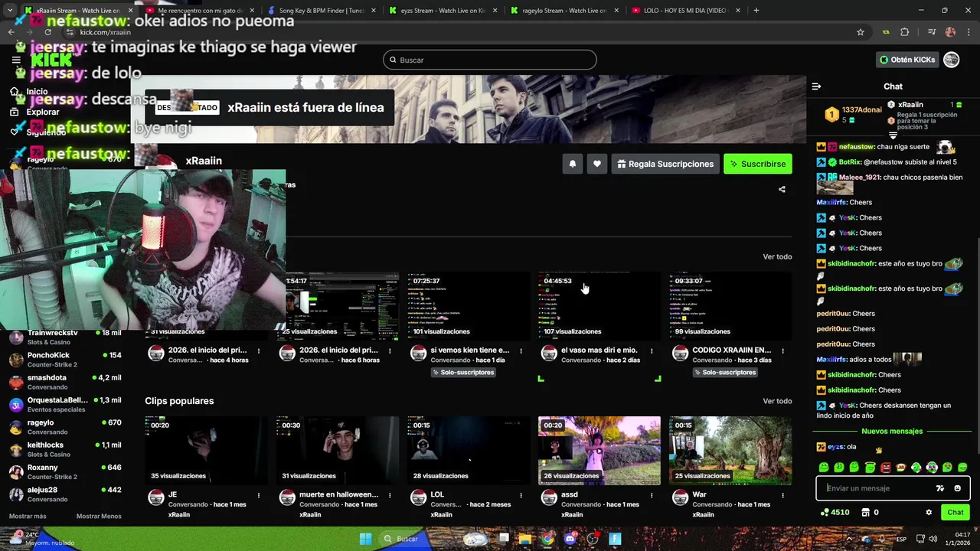The height and width of the screenshot is (551, 980).
Task: Open options menu for War clip
Action: pos(782,495)
